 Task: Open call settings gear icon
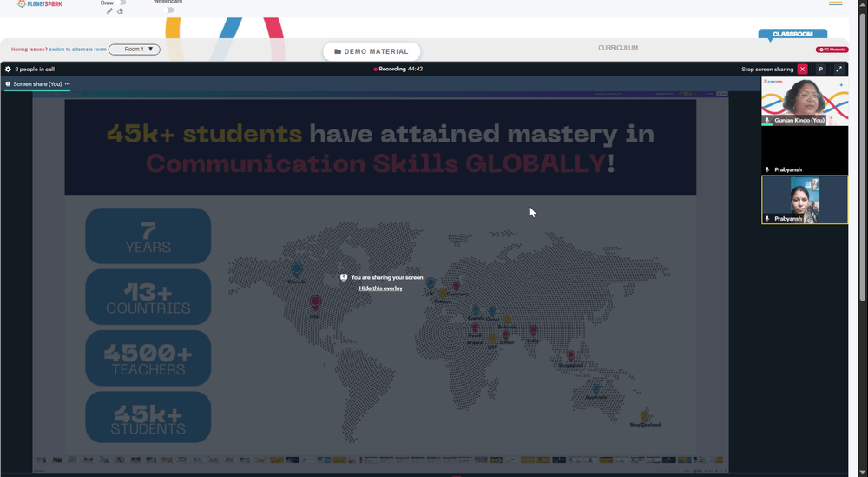click(x=8, y=70)
